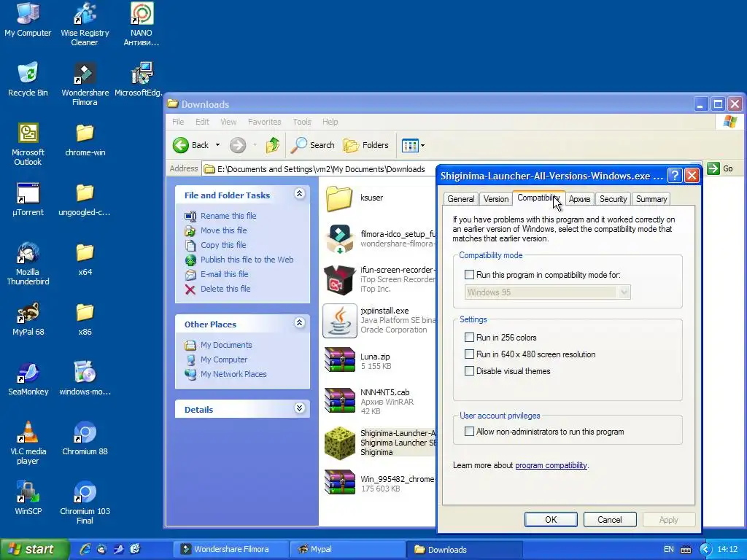Select Chromium 103 Final desktop icon
Viewport: 747px width, 560px height.
tap(85, 503)
